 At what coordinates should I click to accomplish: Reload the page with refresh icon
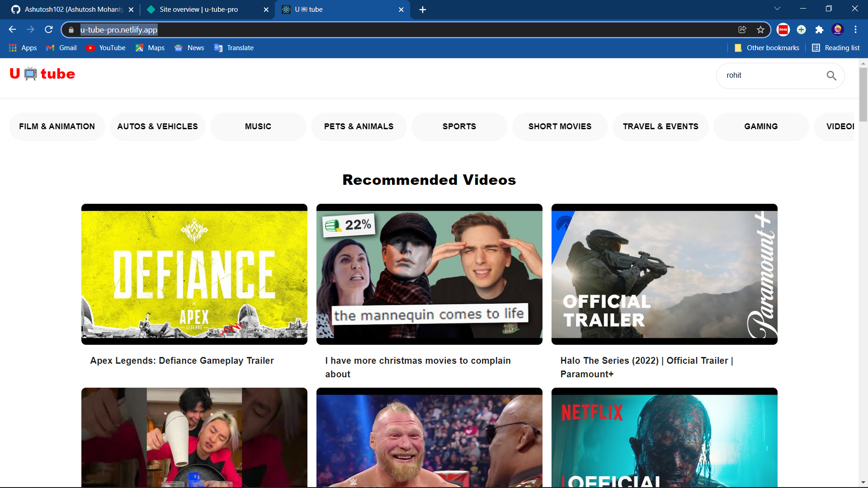click(x=49, y=29)
